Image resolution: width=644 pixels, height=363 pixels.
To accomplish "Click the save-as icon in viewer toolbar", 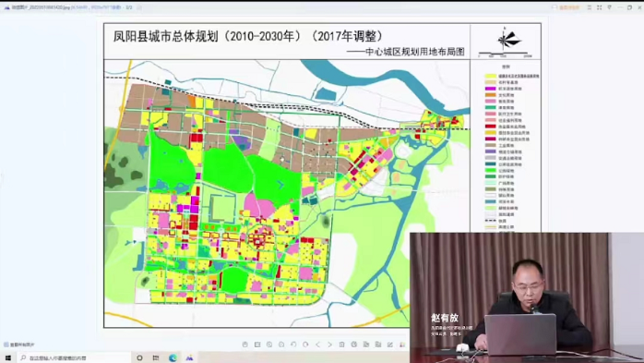I will [x=378, y=345].
